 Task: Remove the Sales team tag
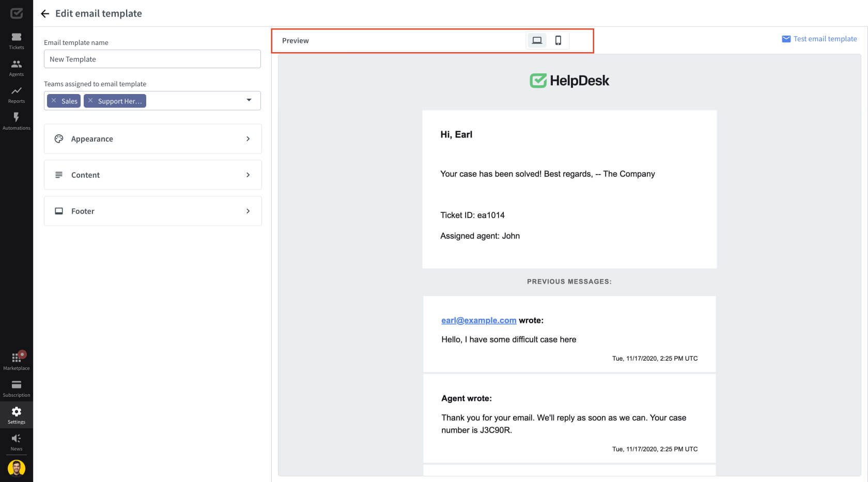click(54, 101)
